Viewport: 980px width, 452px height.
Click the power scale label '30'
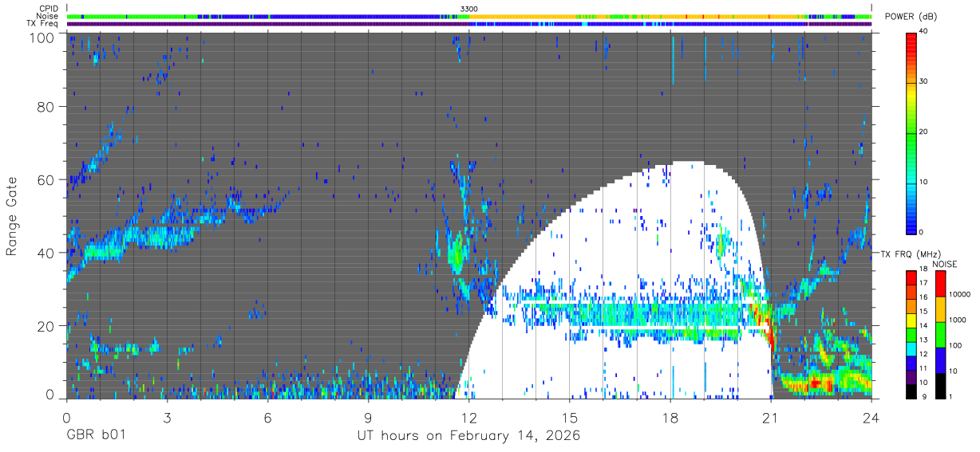(925, 82)
